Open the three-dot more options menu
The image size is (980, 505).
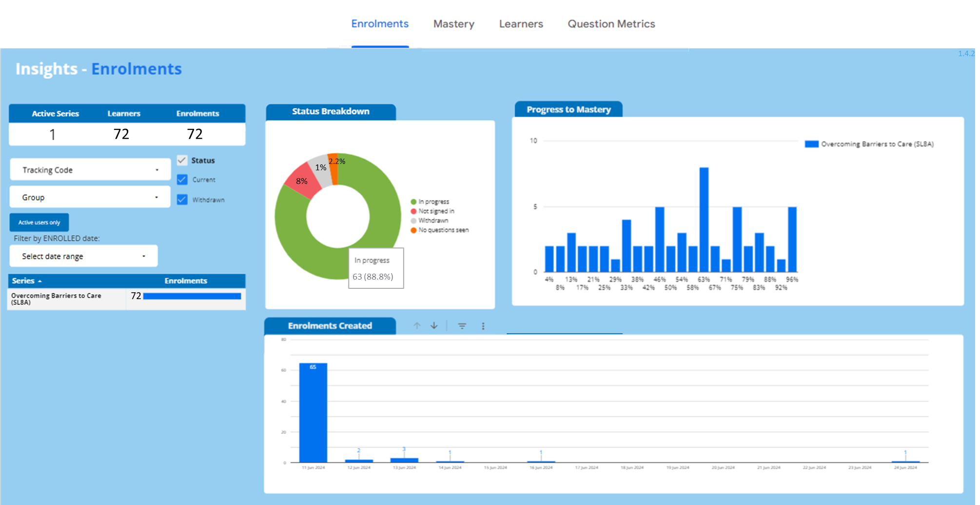pos(483,326)
